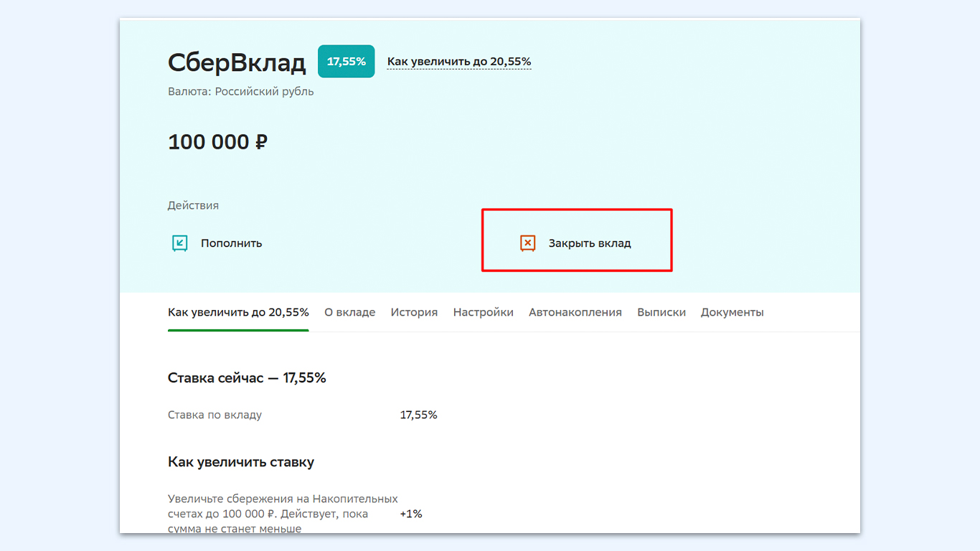980x551 pixels.
Task: Click the text Валюта: Российский рубль
Action: coord(240,92)
